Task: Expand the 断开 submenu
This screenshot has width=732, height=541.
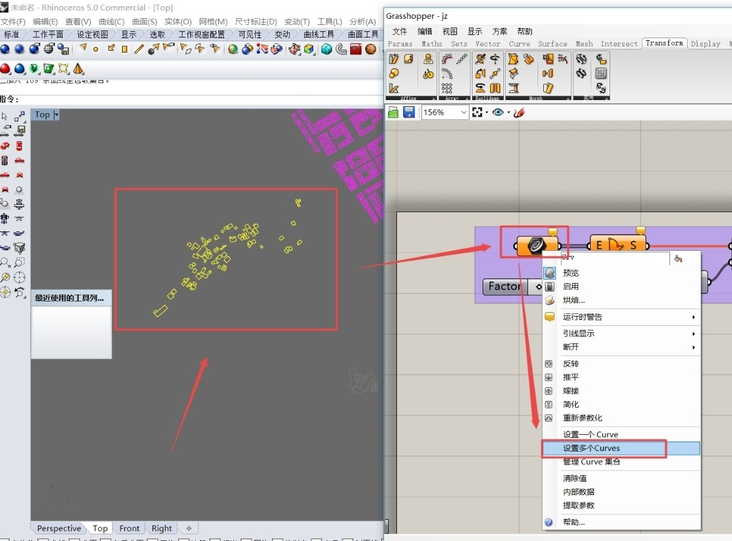Action: point(622,347)
